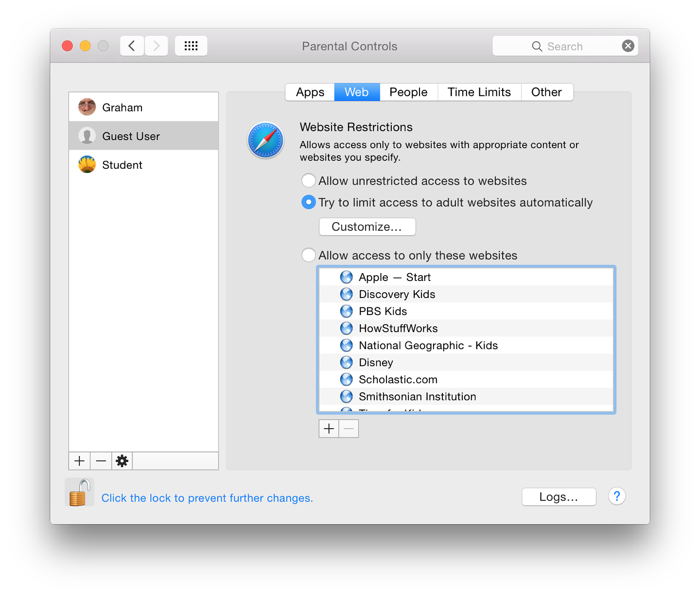Select the Scholastic.com website entry
This screenshot has width=700, height=596.
(466, 379)
